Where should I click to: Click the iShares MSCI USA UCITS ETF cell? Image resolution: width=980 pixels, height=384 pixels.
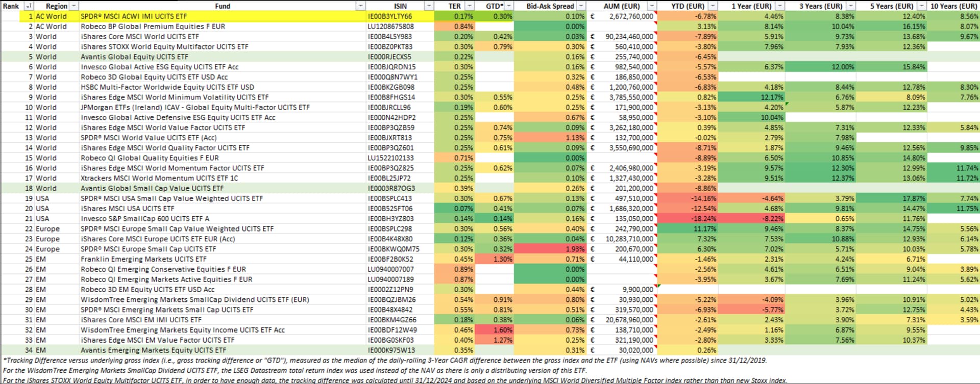click(223, 209)
